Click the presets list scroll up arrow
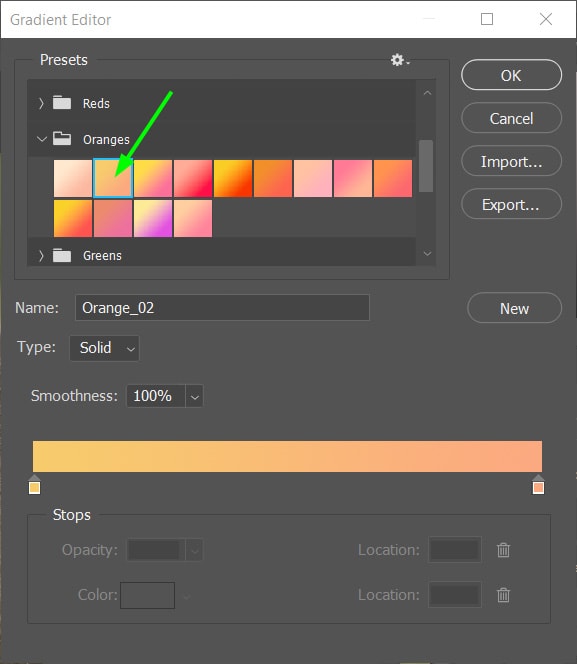 427,92
